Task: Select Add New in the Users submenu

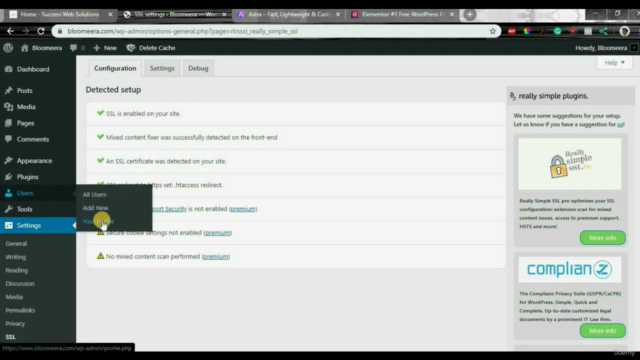Action: 96,208
